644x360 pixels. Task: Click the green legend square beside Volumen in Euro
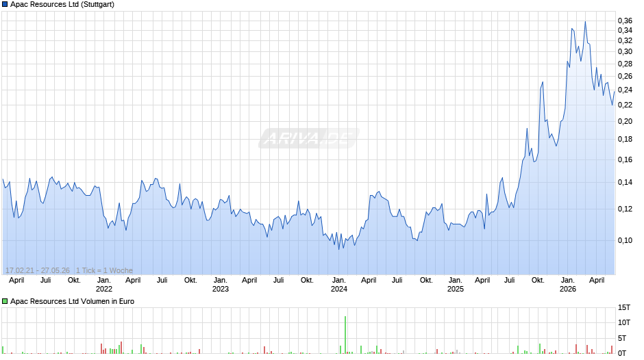[5, 301]
